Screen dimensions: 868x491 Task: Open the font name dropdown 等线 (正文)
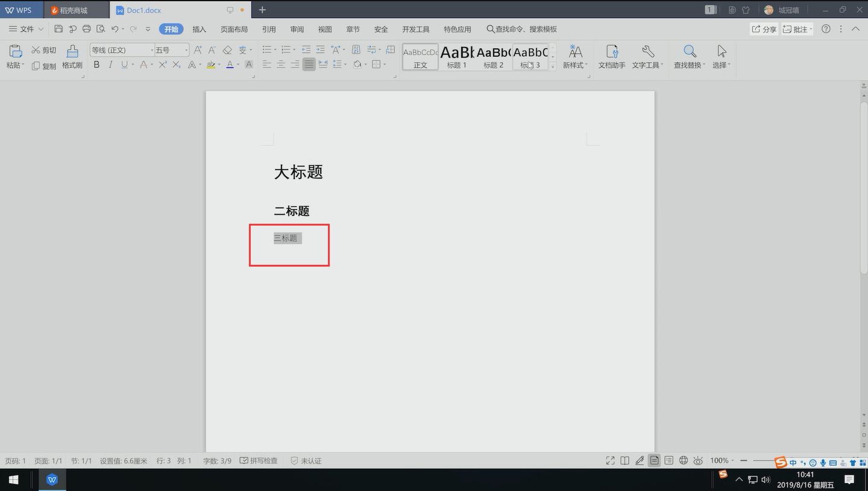coord(152,50)
